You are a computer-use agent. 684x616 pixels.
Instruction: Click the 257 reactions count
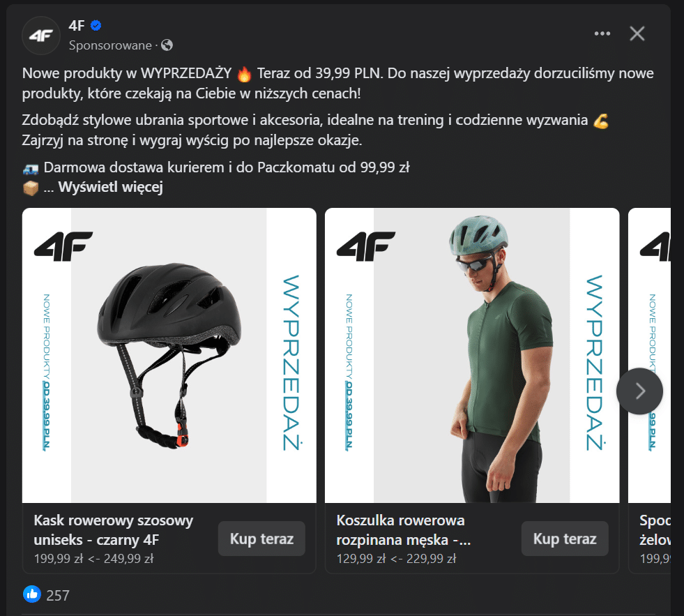(x=58, y=595)
